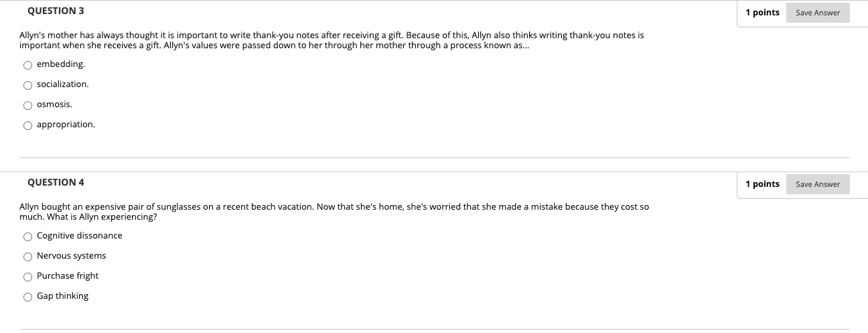Click the 'Purchase fright' label text
The height and width of the screenshot is (333, 868).
pos(68,276)
